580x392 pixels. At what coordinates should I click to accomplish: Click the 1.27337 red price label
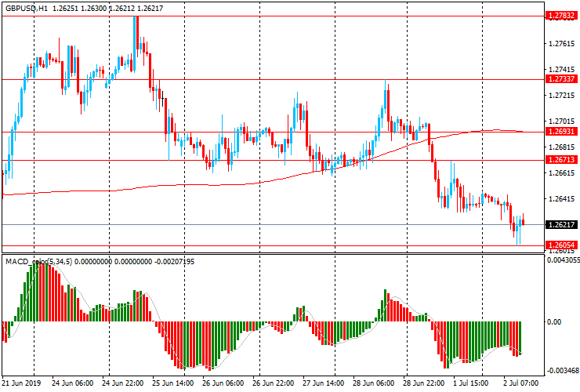pos(561,79)
